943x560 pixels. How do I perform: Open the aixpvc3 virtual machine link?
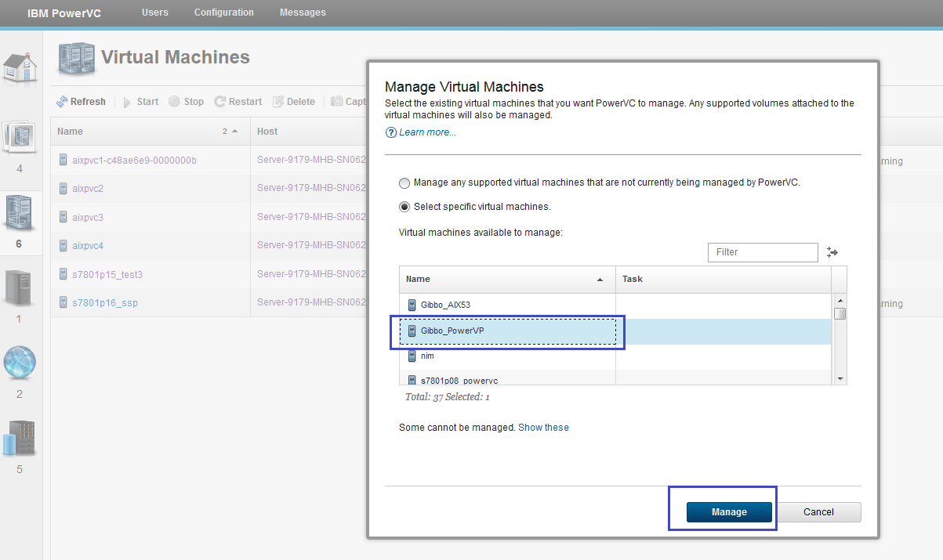88,217
